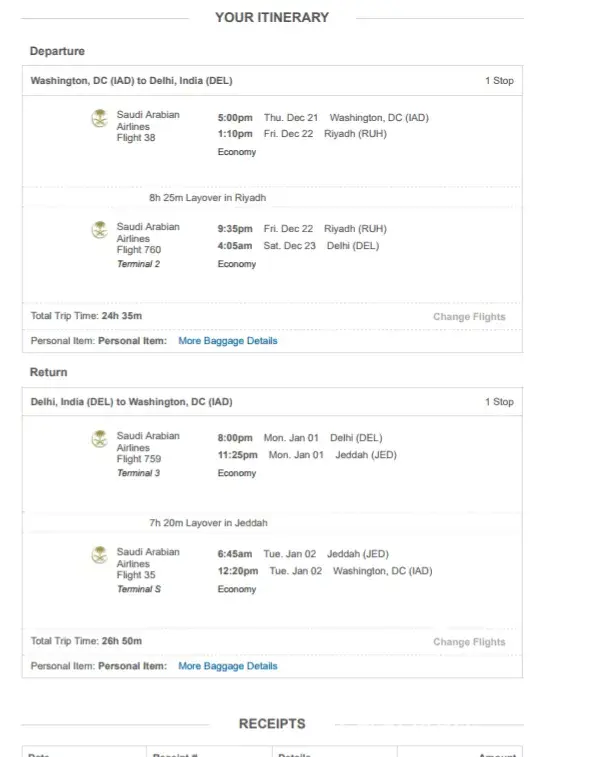Click the Total Trip Time 26h 50m text

[x=87, y=641]
